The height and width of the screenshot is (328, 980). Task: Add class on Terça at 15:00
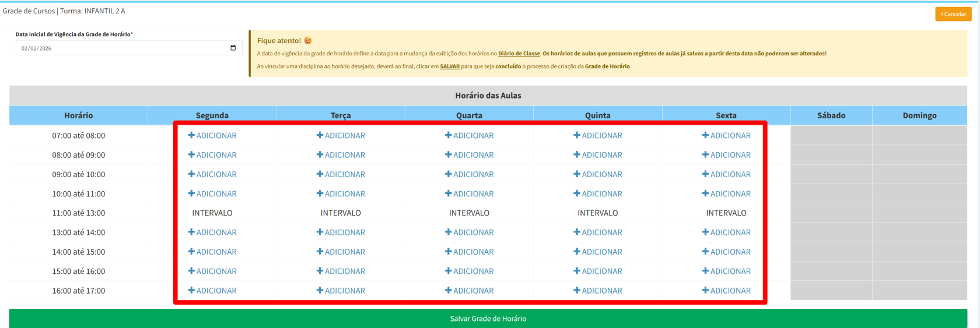tap(341, 271)
